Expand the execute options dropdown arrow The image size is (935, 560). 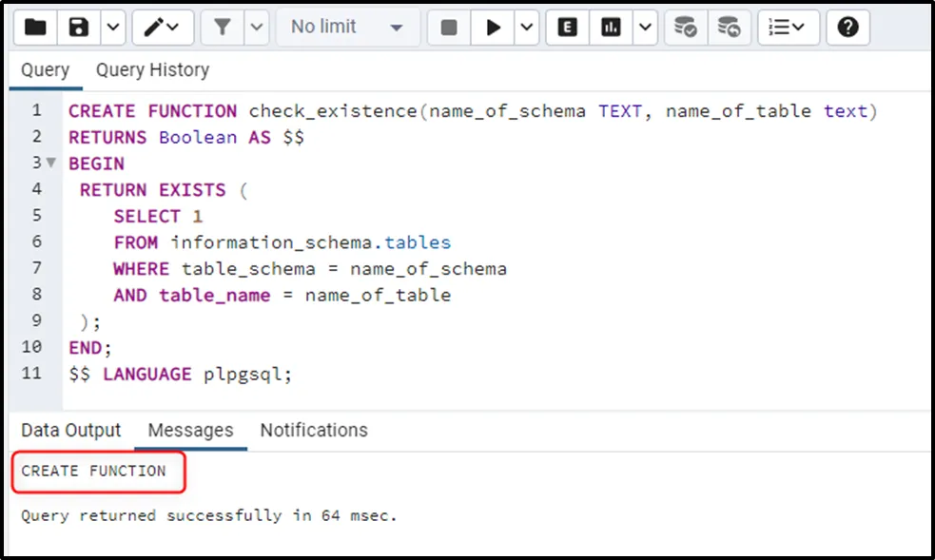[527, 28]
